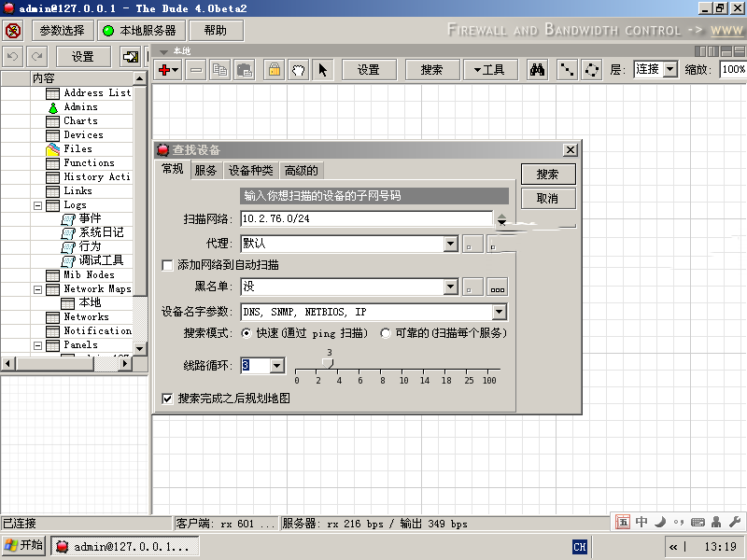Click the 线路循环 slider handle
Image resolution: width=747 pixels, height=560 pixels.
328,361
